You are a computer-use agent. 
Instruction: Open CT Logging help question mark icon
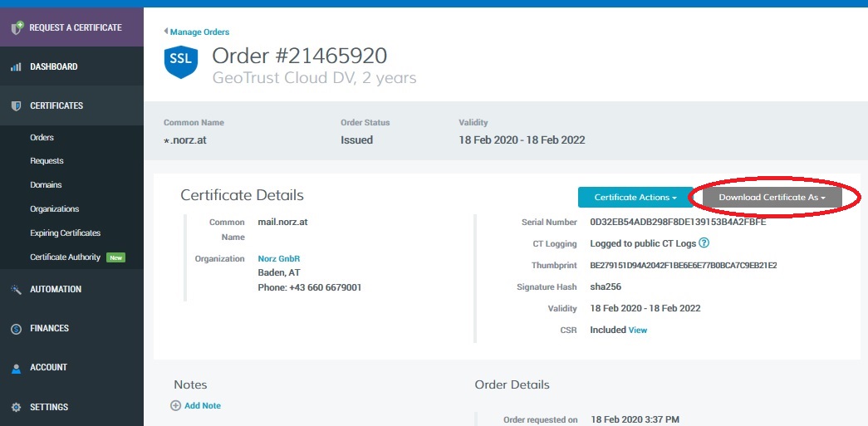point(704,242)
